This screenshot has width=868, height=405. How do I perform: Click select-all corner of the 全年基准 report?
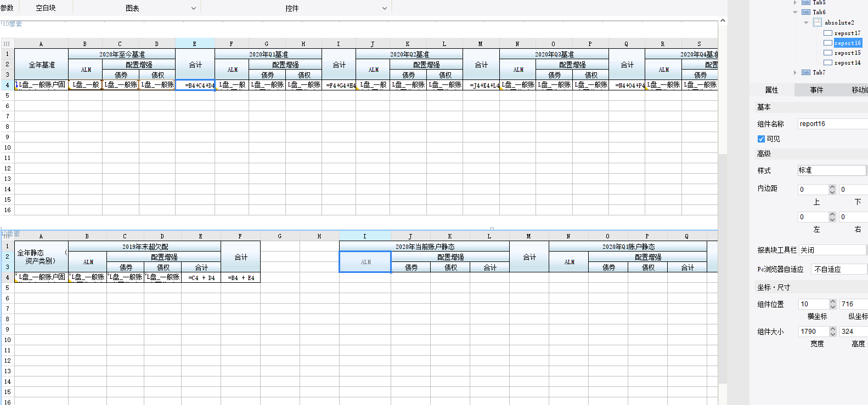(x=7, y=44)
